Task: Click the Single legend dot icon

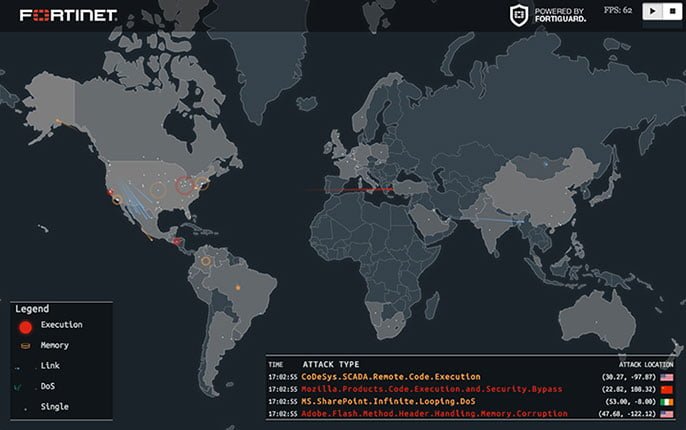Action: (x=24, y=408)
